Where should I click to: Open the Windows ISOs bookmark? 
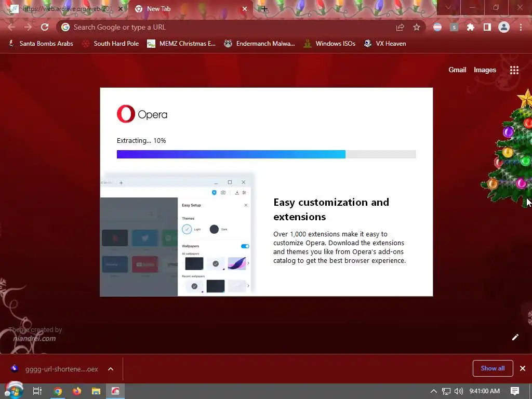pyautogui.click(x=329, y=44)
